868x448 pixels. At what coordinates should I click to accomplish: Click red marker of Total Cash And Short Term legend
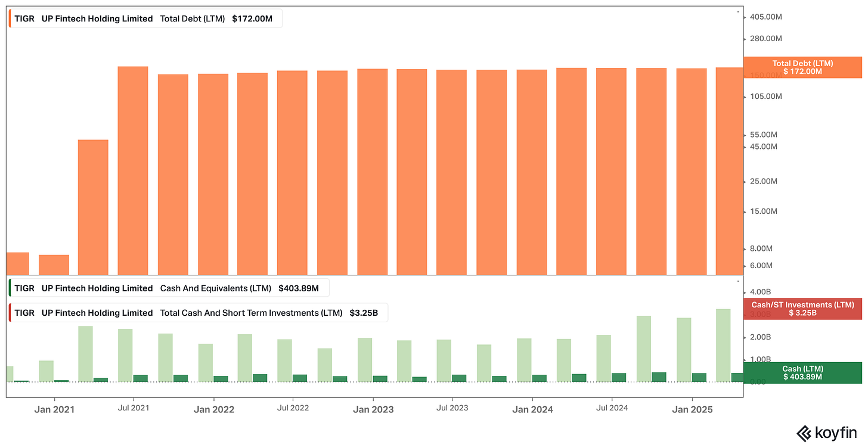(x=10, y=313)
